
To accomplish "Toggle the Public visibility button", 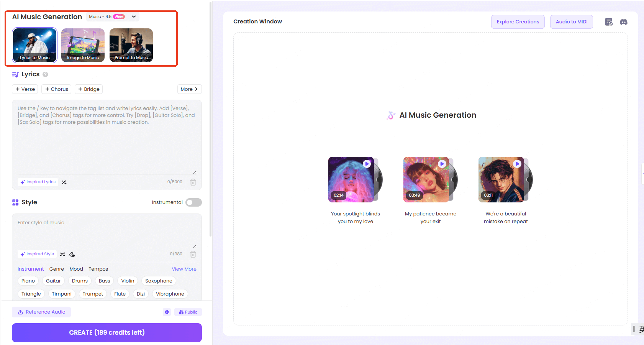I will point(188,312).
